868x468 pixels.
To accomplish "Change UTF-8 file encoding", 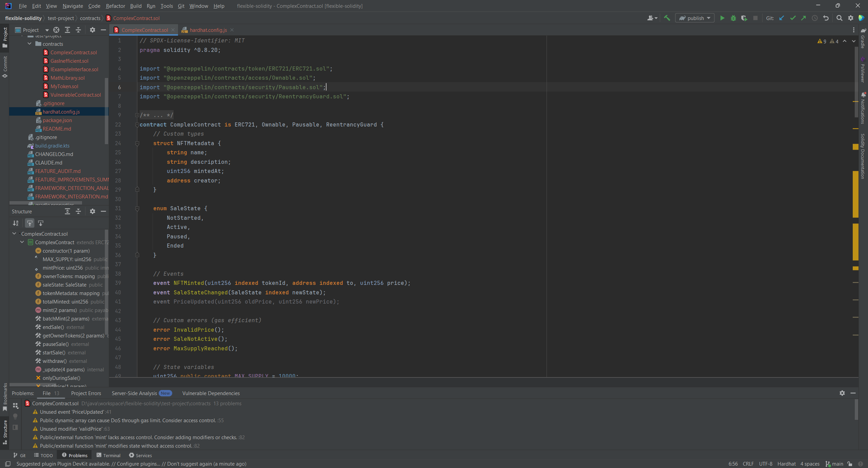I will click(x=766, y=464).
